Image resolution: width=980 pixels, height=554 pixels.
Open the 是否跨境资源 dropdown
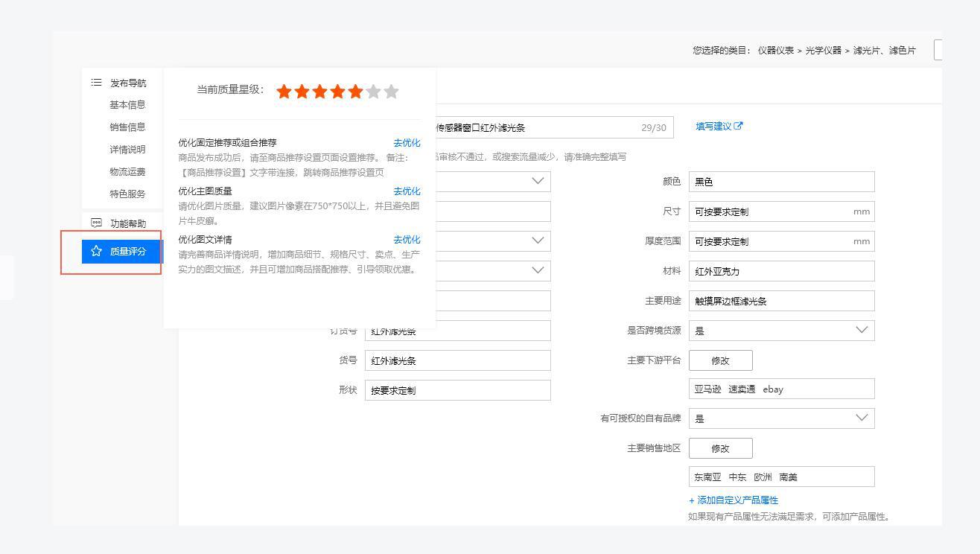[x=862, y=330]
